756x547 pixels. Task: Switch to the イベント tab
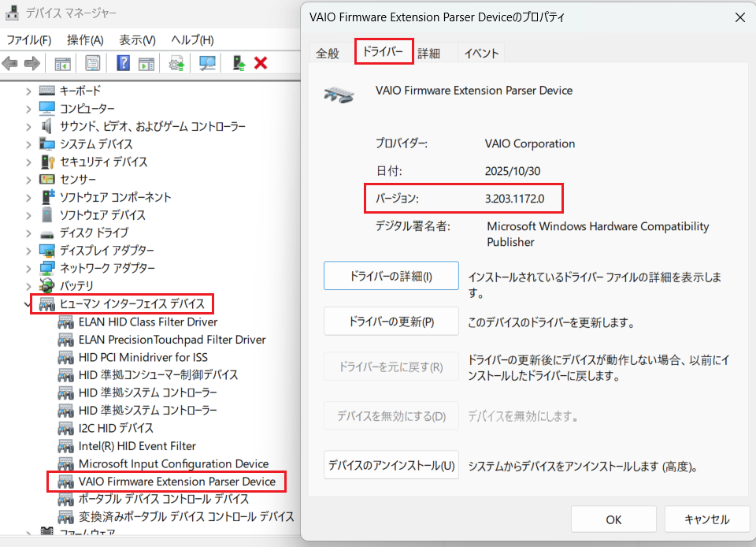[481, 54]
